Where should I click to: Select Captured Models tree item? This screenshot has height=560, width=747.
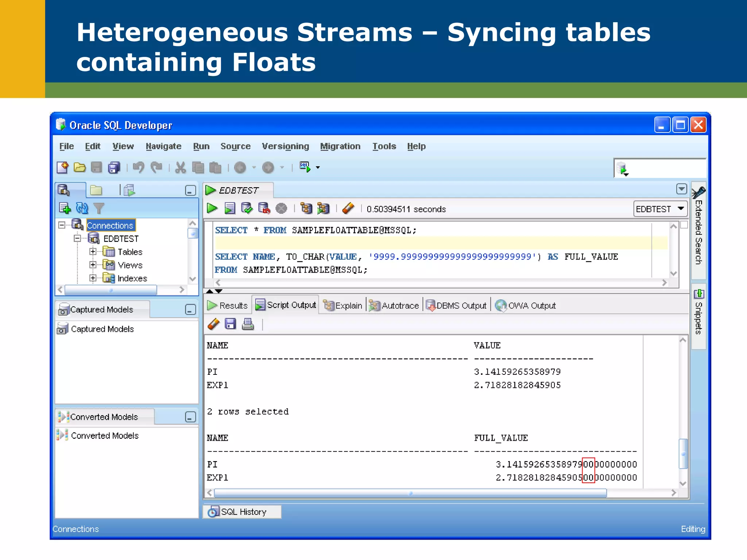click(x=102, y=329)
